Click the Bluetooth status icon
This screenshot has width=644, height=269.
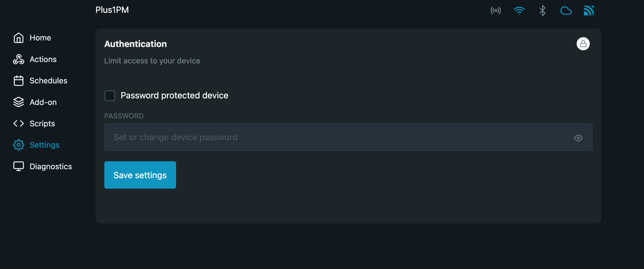pos(543,11)
